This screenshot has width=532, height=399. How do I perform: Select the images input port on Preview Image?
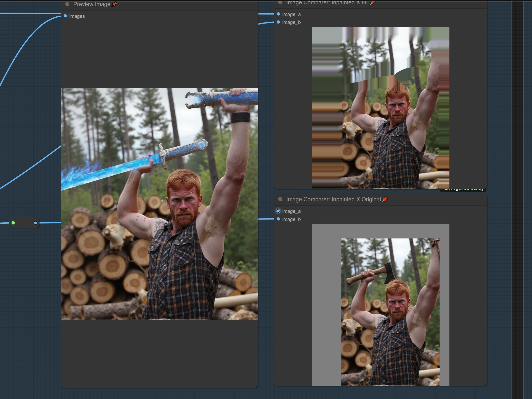(x=65, y=16)
